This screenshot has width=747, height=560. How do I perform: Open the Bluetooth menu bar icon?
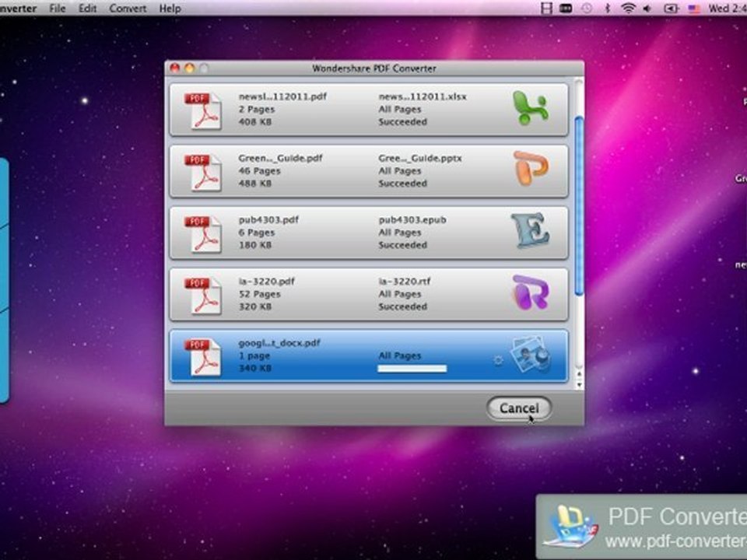click(608, 8)
